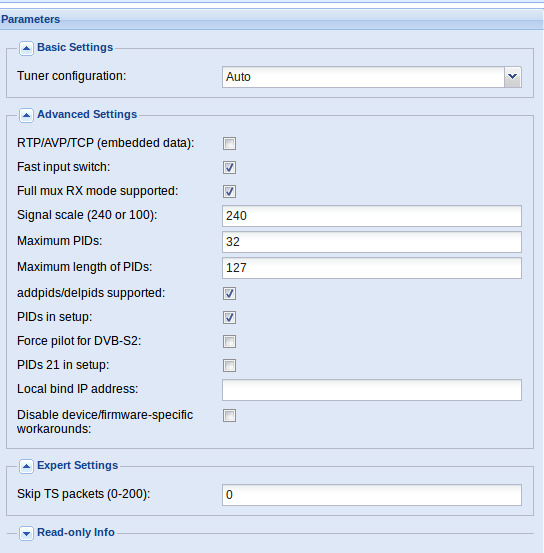Viewport: 544px width, 553px height.
Task: Click the Skip TS packets field
Action: pyautogui.click(x=372, y=495)
